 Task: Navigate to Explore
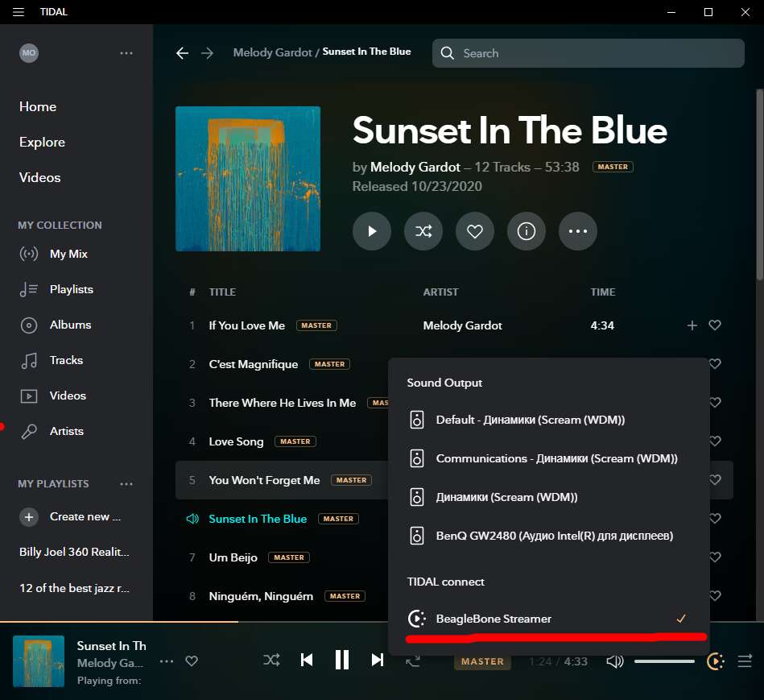[x=43, y=142]
